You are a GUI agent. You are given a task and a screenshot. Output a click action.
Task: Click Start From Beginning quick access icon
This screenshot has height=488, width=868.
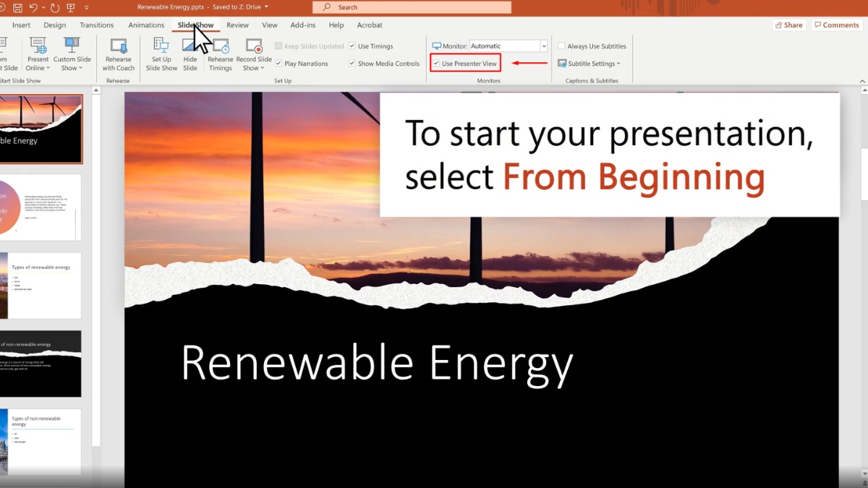click(x=71, y=8)
